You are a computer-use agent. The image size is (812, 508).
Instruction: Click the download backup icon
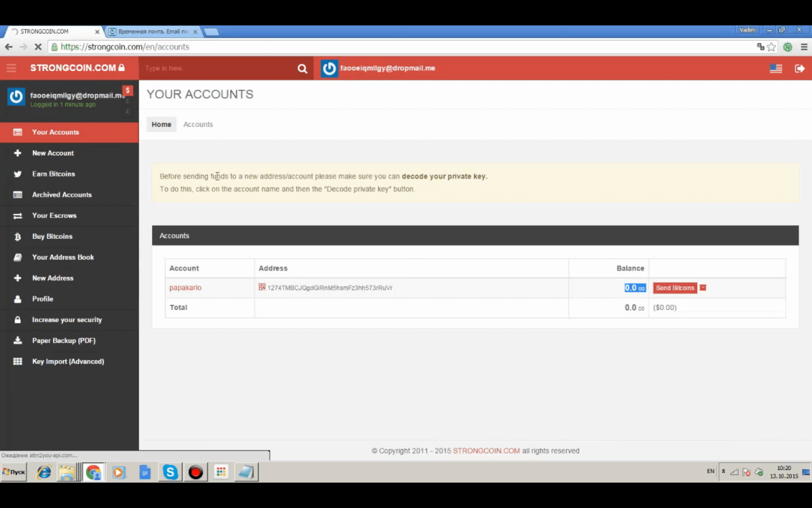[x=17, y=340]
